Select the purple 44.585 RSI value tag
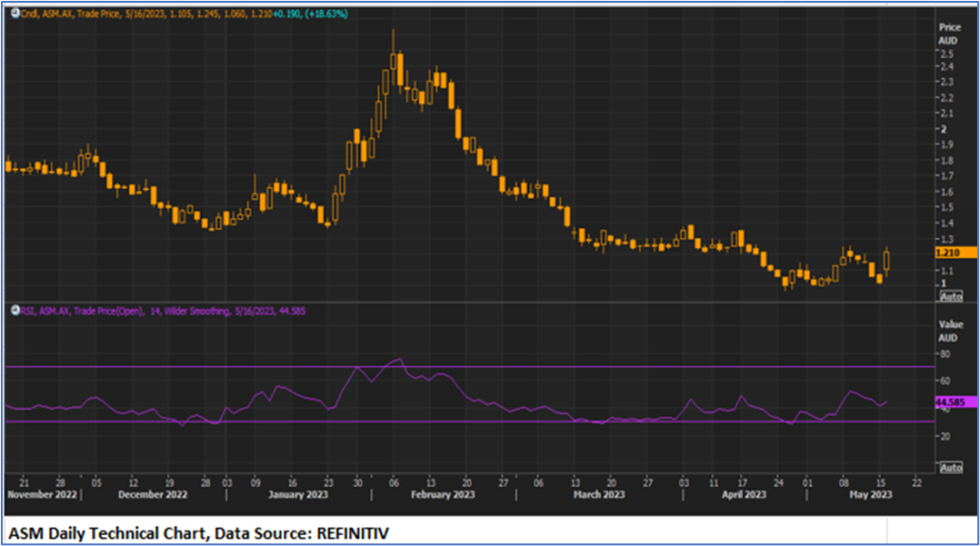Image resolution: width=980 pixels, height=546 pixels. (x=955, y=402)
